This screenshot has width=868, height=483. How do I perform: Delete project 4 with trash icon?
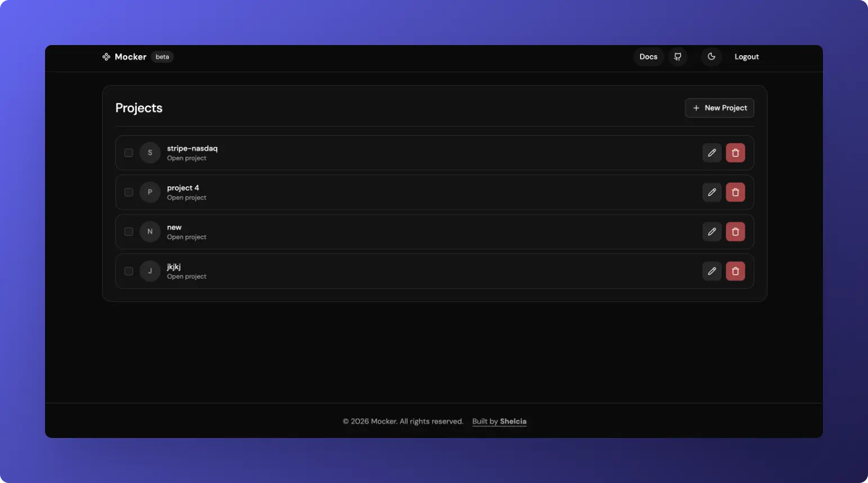pyautogui.click(x=735, y=193)
